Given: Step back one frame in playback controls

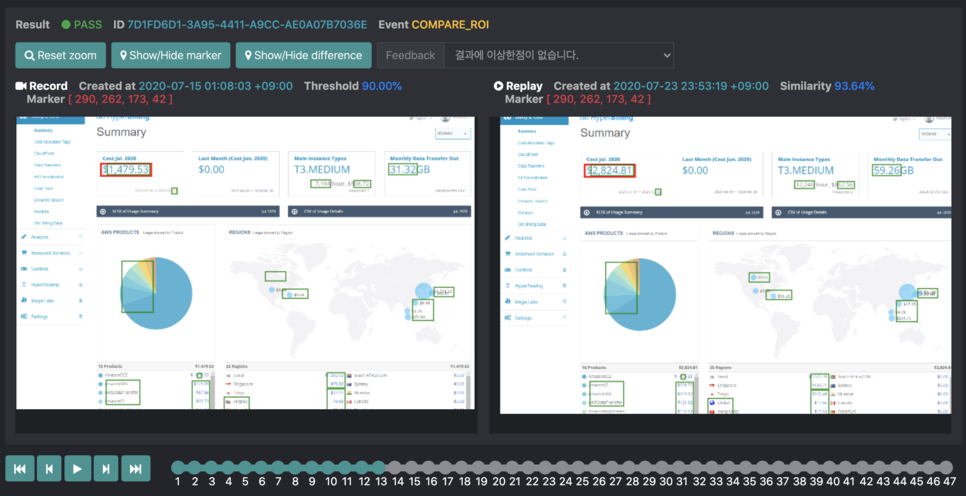Looking at the screenshot, I should [49, 469].
